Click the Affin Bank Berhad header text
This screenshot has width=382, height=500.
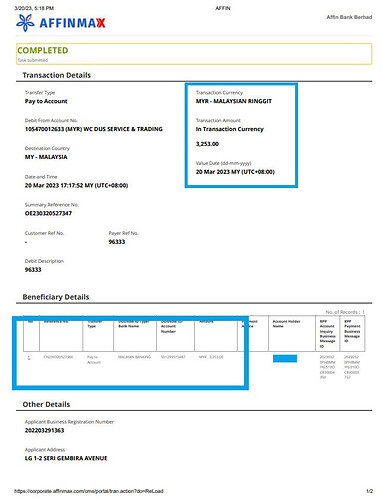(x=349, y=17)
